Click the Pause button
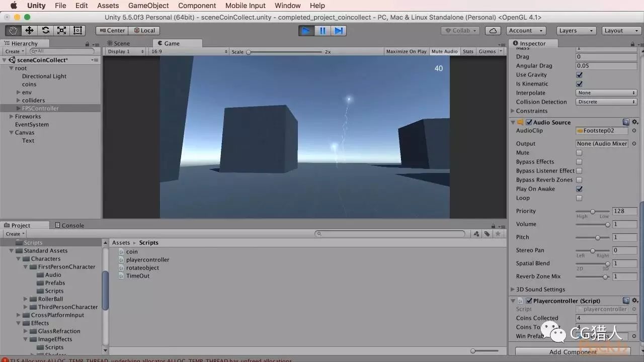 tap(323, 30)
